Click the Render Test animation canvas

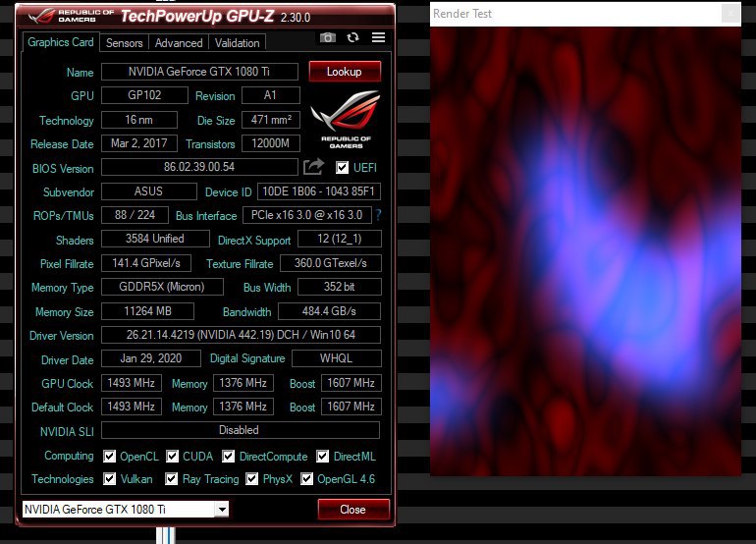tap(585, 251)
